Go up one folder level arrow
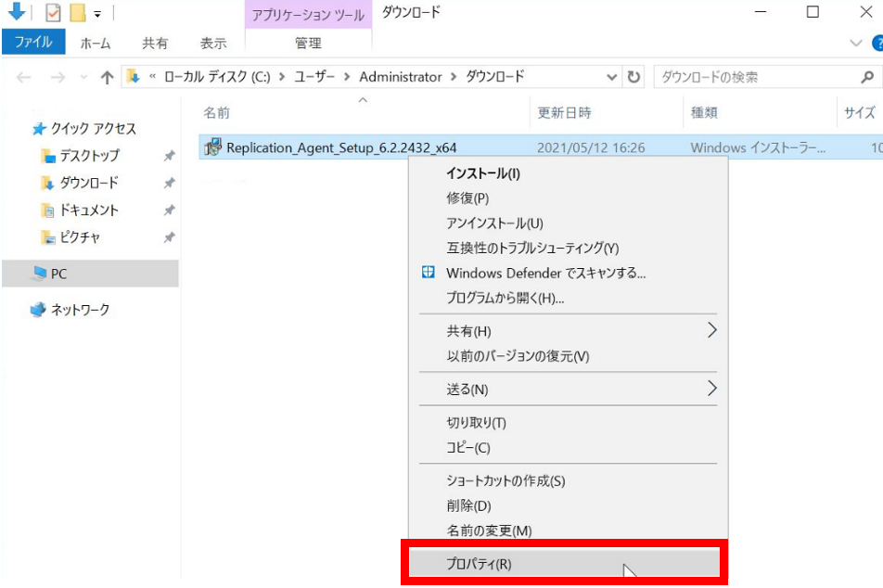The height and width of the screenshot is (588, 883). click(x=107, y=77)
